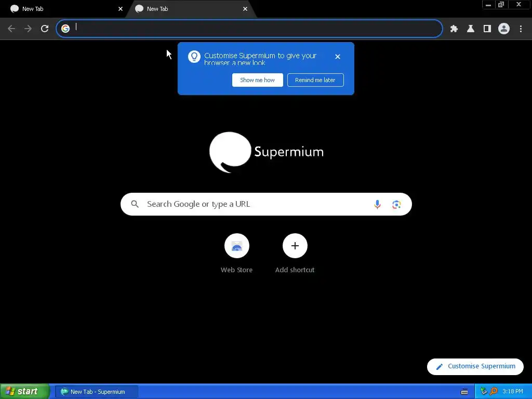The image size is (532, 399).
Task: Click the safely remove hardware tray icon
Action: click(484, 392)
